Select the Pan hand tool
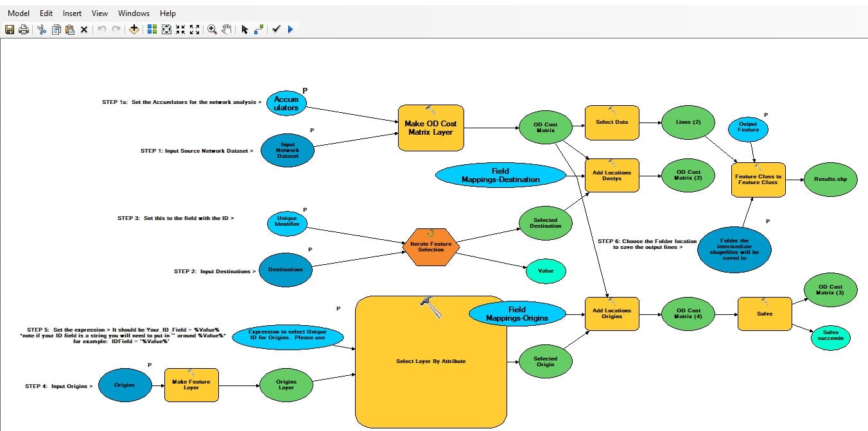Image resolution: width=868 pixels, height=431 pixels. [x=227, y=30]
